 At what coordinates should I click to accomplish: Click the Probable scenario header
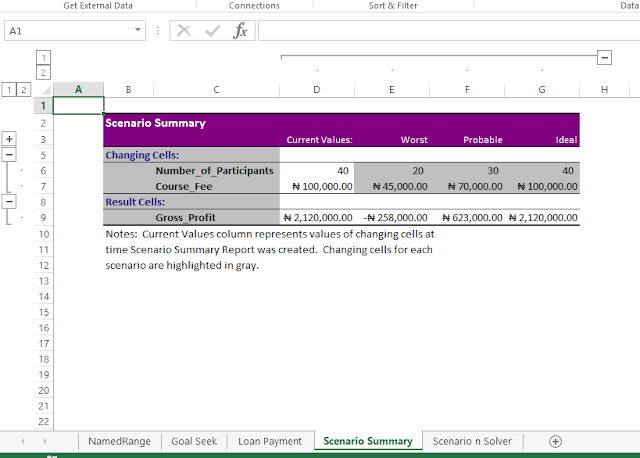[x=482, y=140]
